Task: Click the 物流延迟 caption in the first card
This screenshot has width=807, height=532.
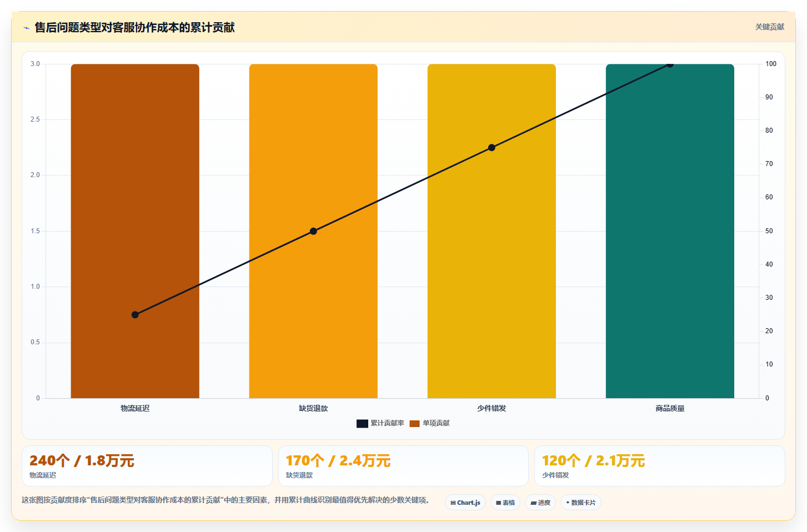Action: point(43,475)
